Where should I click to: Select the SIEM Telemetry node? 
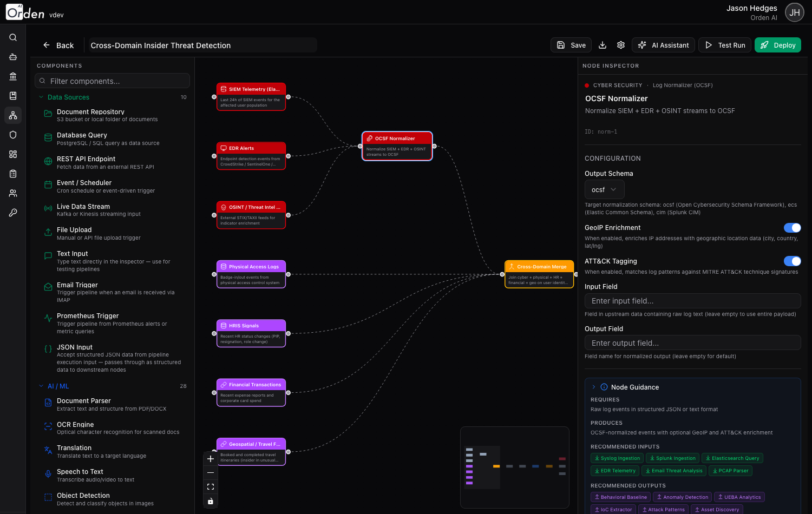251,97
